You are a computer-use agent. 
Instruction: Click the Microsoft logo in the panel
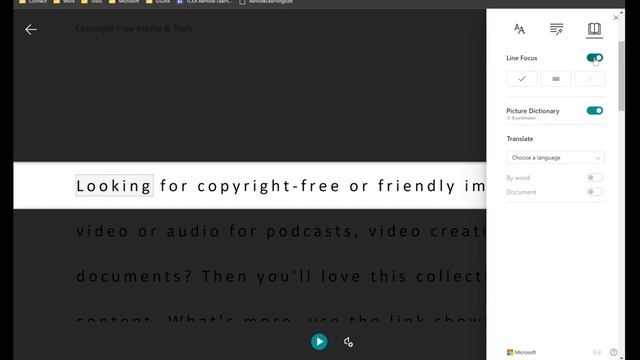(x=521, y=352)
